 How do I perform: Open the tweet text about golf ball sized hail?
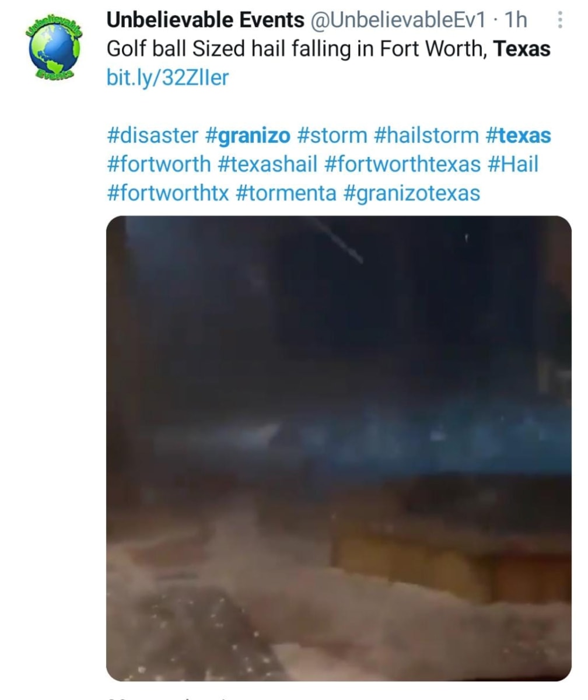pos(328,49)
